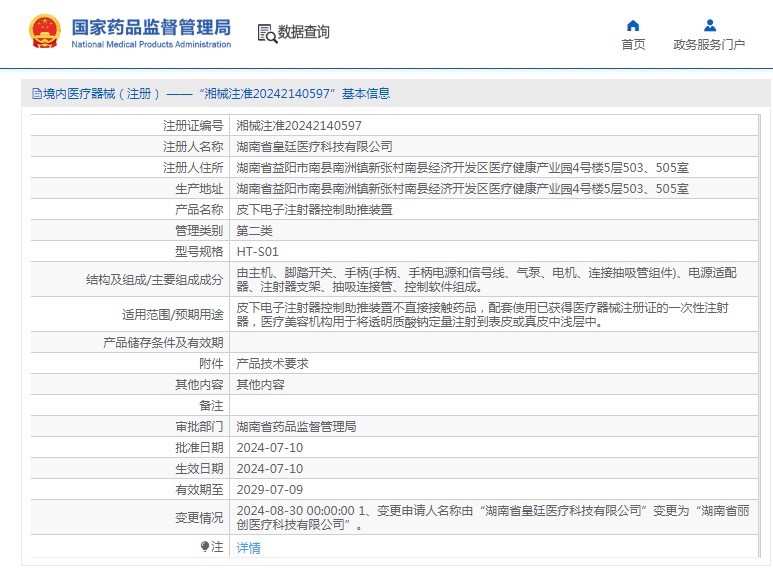
Task: Click 结构及组成 composition description text
Action: (487, 280)
